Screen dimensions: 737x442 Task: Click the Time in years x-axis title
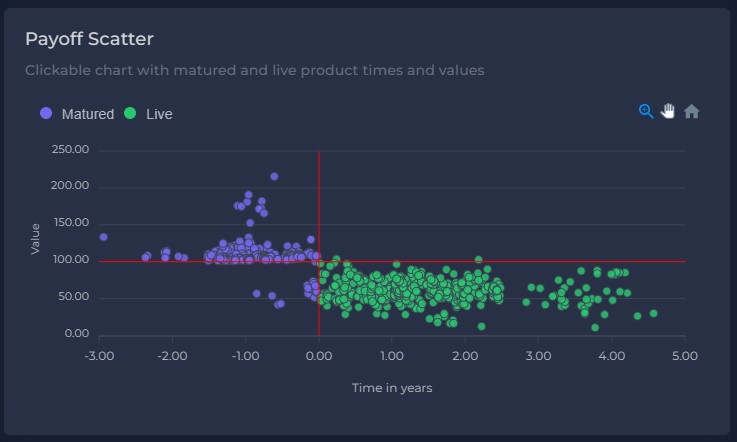[x=392, y=388]
